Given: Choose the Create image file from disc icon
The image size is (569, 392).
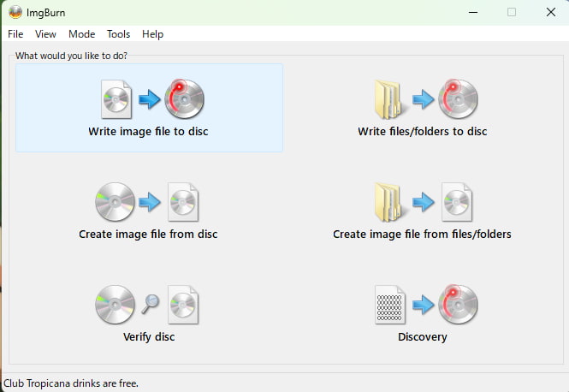Looking at the screenshot, I should 148,202.
